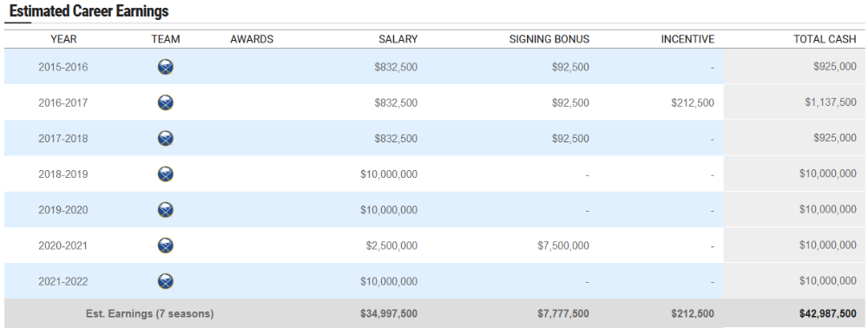Sort by the TOTAL CASH column header
Viewport: 868px width, 328px height.
coord(825,39)
